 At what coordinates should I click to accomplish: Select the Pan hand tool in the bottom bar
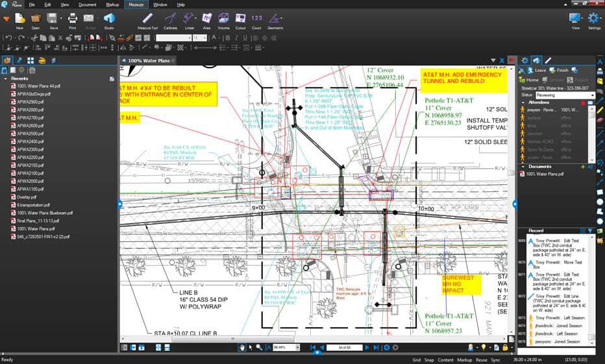tap(241, 347)
